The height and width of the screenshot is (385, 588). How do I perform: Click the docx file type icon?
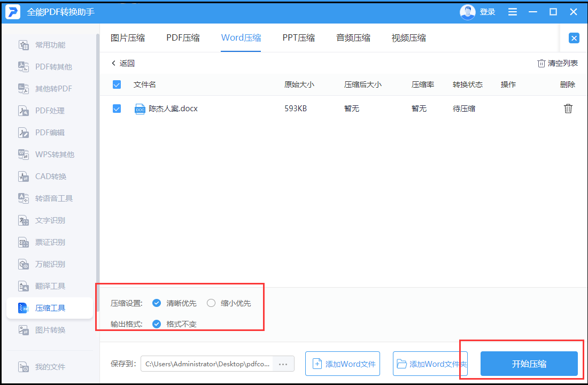pyautogui.click(x=140, y=109)
